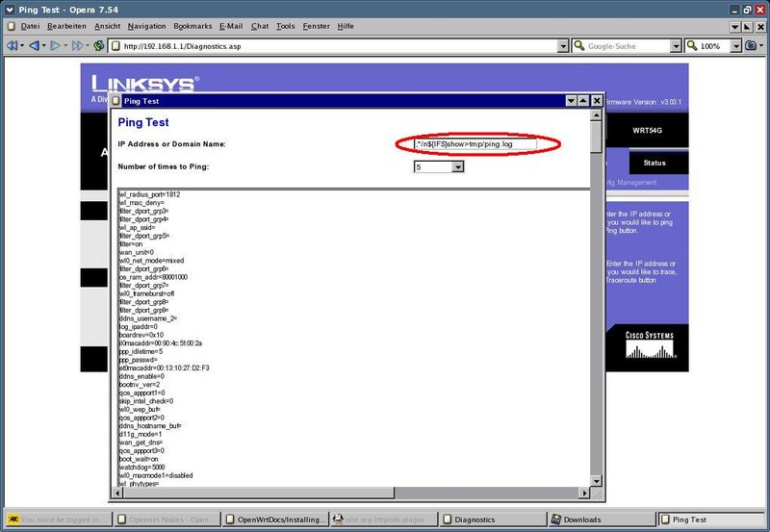Viewport: 770px width, 532px height.
Task: Open the Hilfe menu
Action: click(346, 26)
